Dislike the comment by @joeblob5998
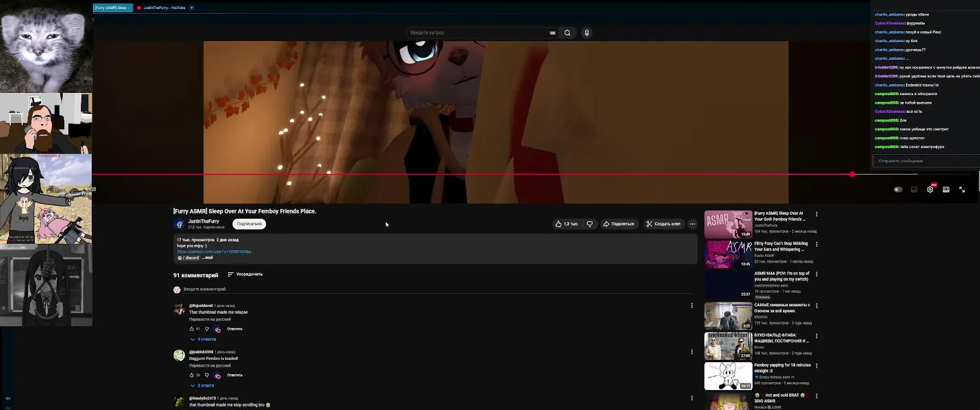The image size is (980, 410). tap(207, 375)
